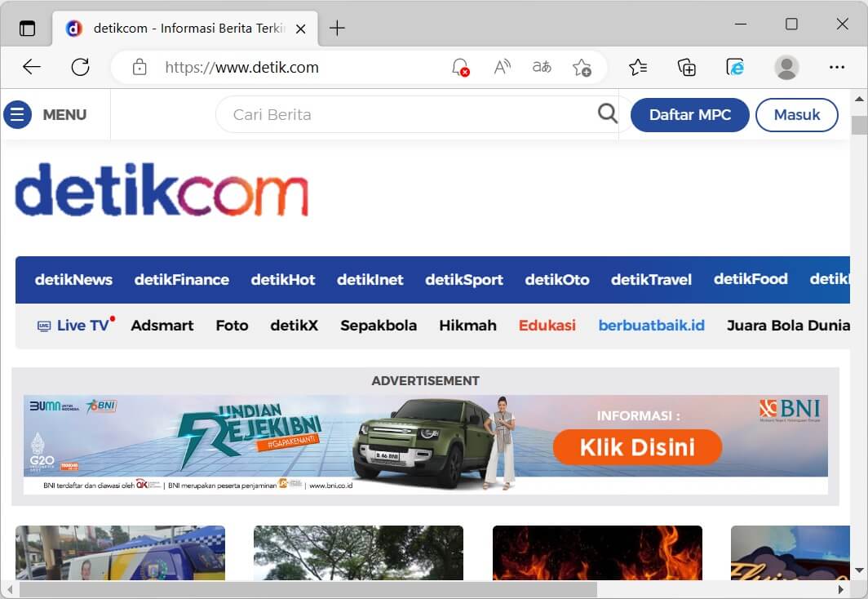
Task: Click the magnifier search icon
Action: (608, 114)
